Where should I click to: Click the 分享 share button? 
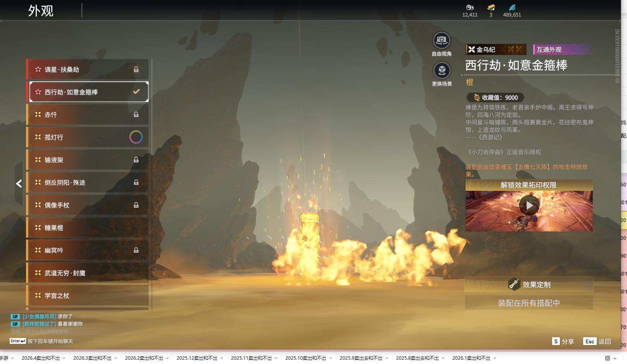563,342
